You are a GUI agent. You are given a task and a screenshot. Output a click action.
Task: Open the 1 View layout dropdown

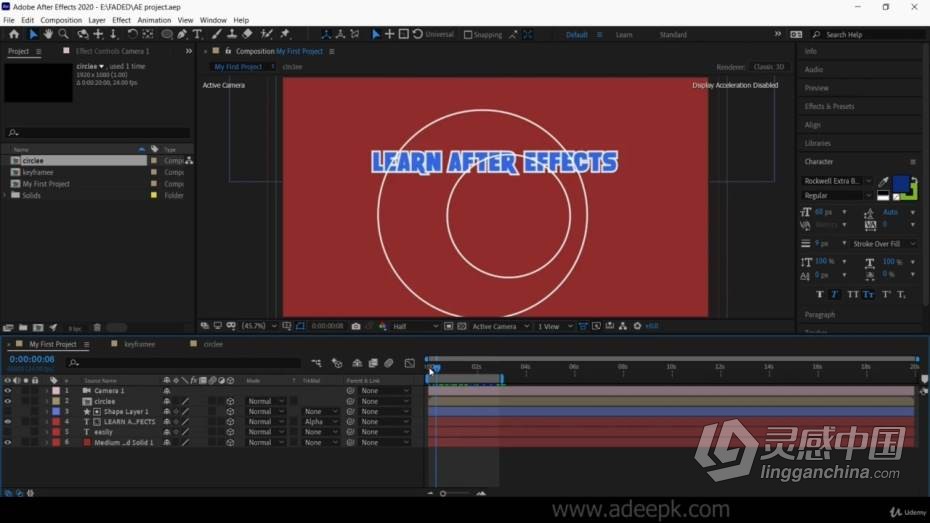555,326
